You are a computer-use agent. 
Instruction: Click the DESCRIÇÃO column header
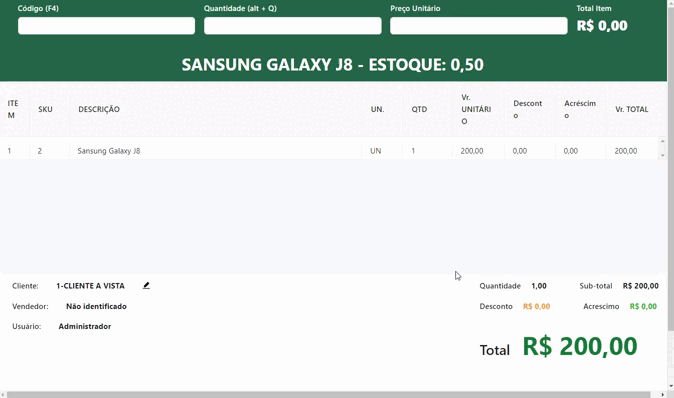(99, 109)
